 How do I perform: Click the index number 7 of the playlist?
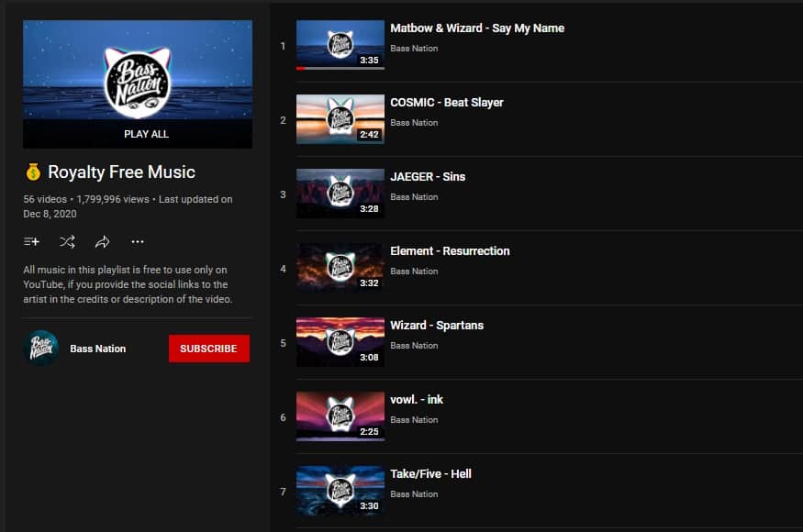tap(283, 492)
